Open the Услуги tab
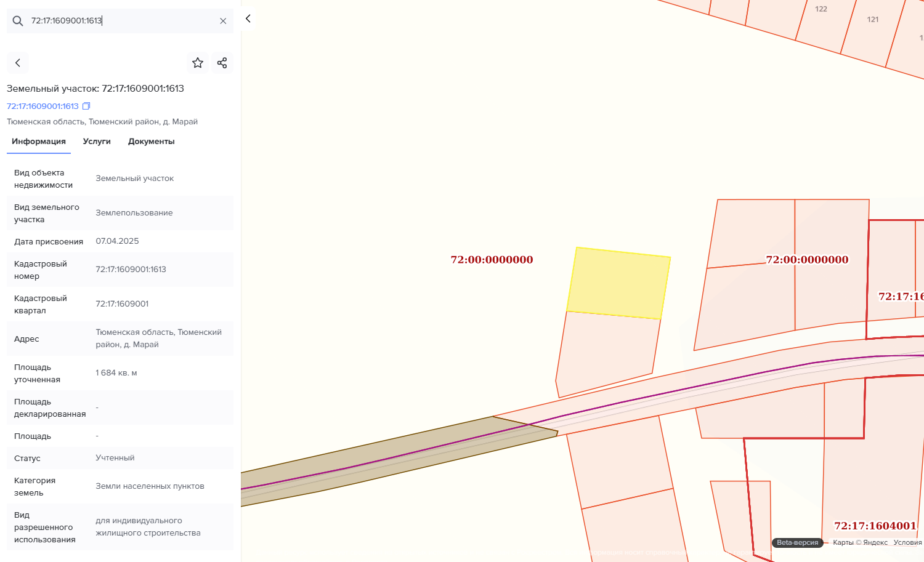The width and height of the screenshot is (924, 562). point(97,142)
